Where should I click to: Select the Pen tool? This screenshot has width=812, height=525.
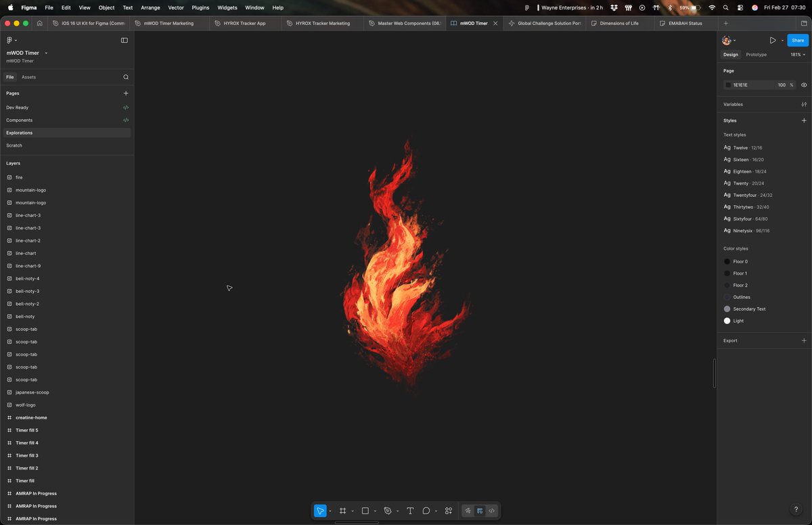coord(388,511)
